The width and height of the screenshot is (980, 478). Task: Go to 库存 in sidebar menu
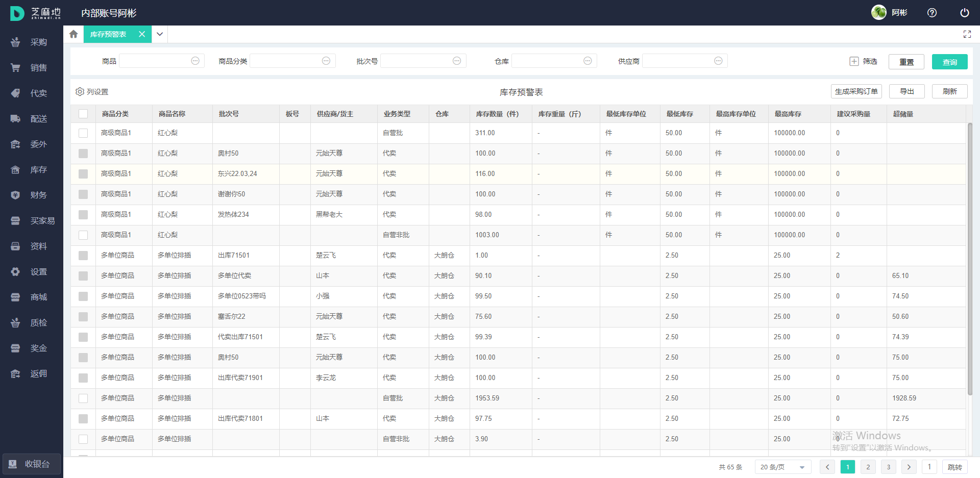pyautogui.click(x=38, y=170)
